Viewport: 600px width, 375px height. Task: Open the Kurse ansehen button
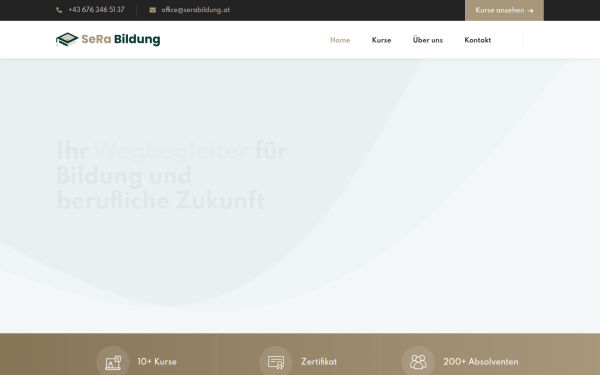pos(504,10)
